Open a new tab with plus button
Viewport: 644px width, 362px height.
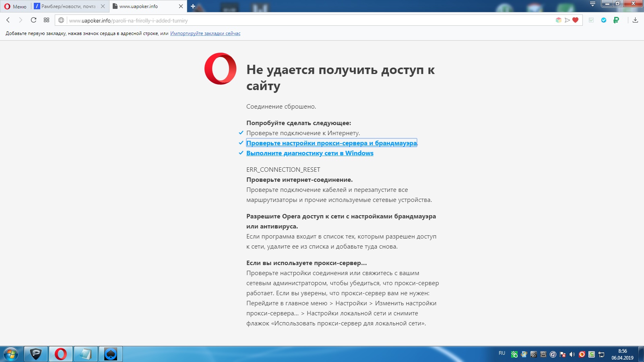tap(193, 6)
